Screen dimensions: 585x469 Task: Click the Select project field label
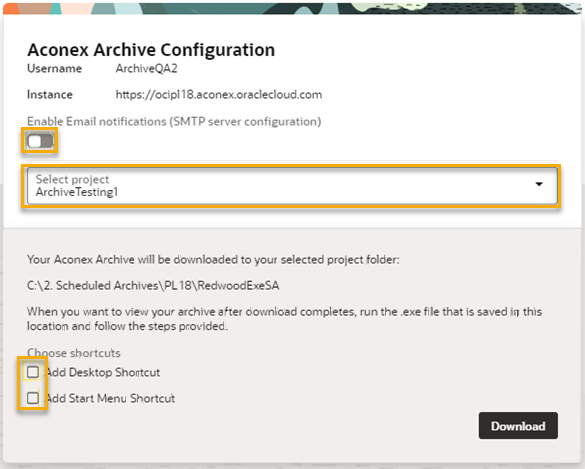point(72,179)
